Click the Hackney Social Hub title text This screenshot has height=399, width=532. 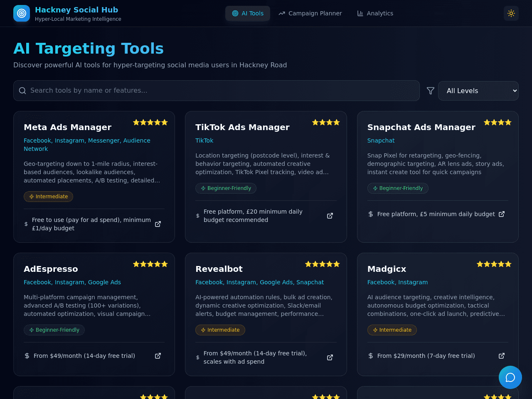point(76,10)
